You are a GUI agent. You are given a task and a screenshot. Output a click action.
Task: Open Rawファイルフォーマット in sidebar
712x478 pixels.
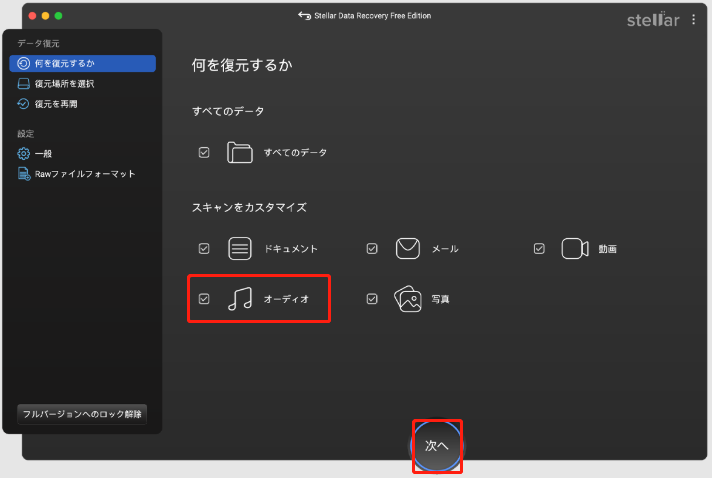pyautogui.click(x=83, y=174)
